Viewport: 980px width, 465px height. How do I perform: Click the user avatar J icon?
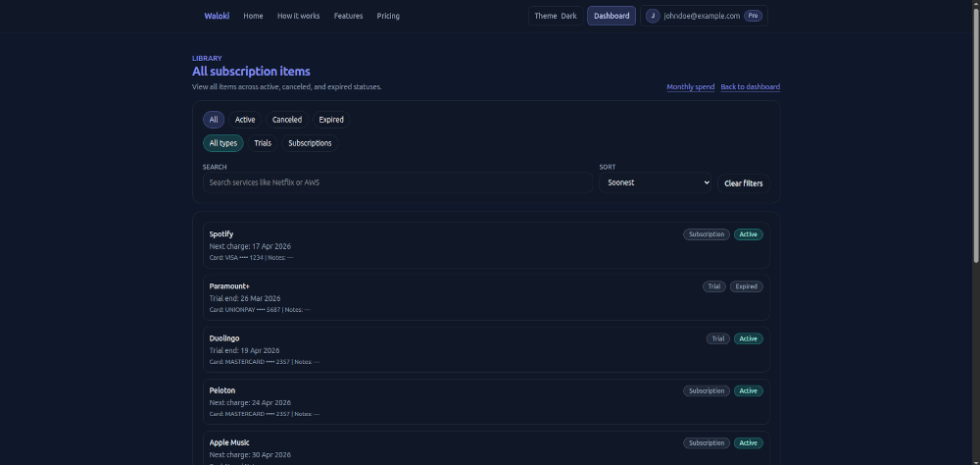(653, 16)
